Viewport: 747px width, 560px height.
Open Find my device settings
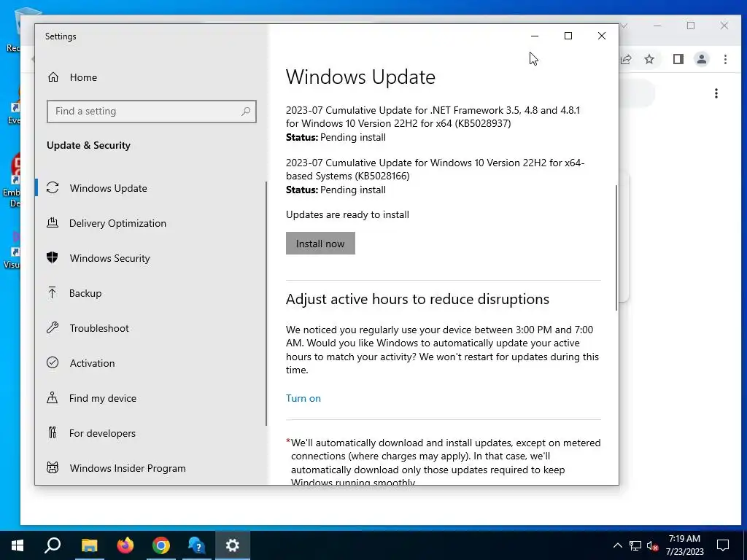pyautogui.click(x=102, y=398)
